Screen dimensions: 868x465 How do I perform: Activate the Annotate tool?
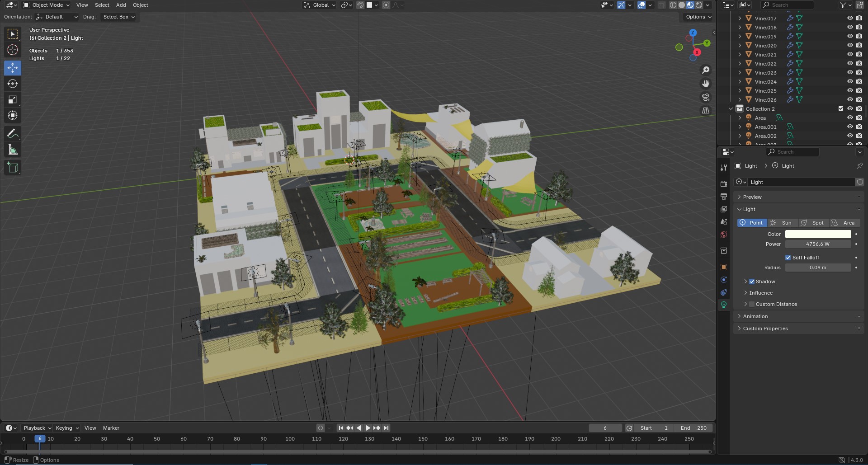tap(13, 133)
